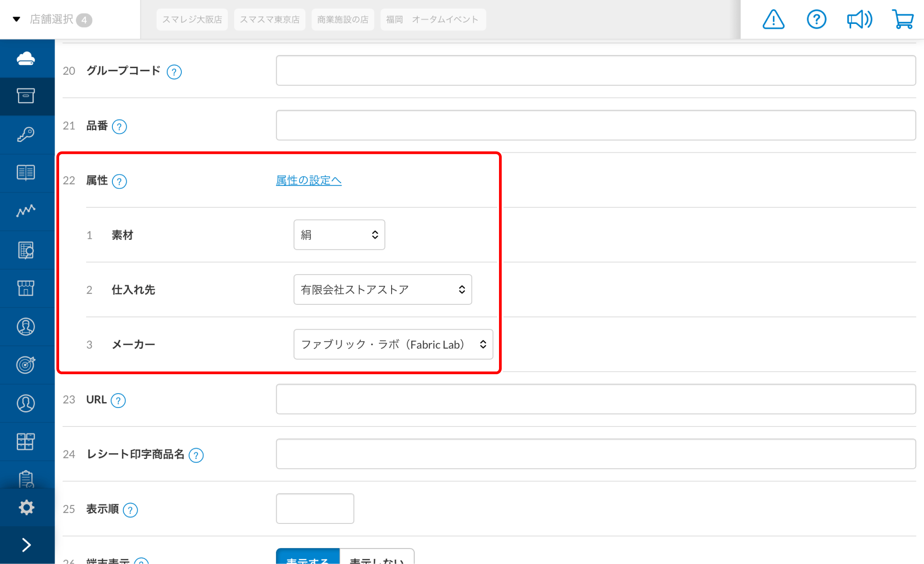
Task: Select the 商業施設の店 store tag
Action: click(343, 19)
